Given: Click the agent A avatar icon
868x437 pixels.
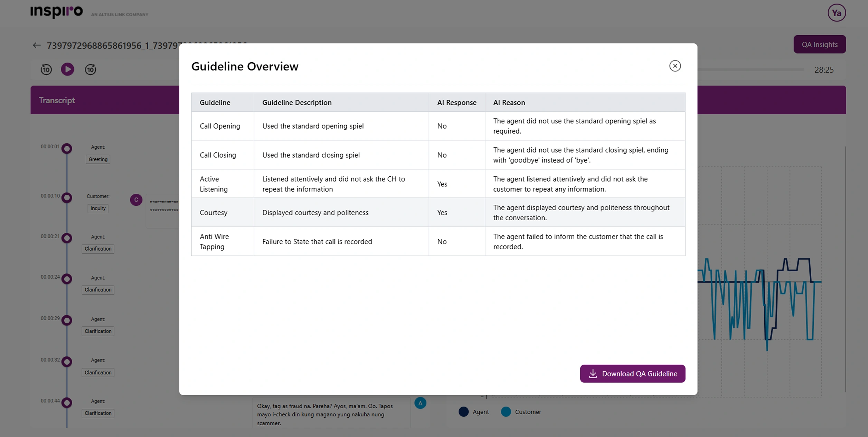Looking at the screenshot, I should coord(420,403).
